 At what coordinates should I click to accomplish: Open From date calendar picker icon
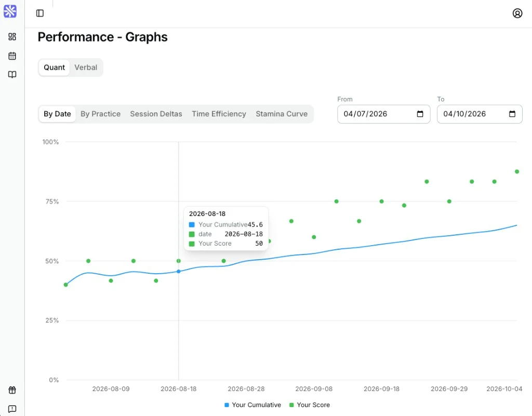coord(420,114)
